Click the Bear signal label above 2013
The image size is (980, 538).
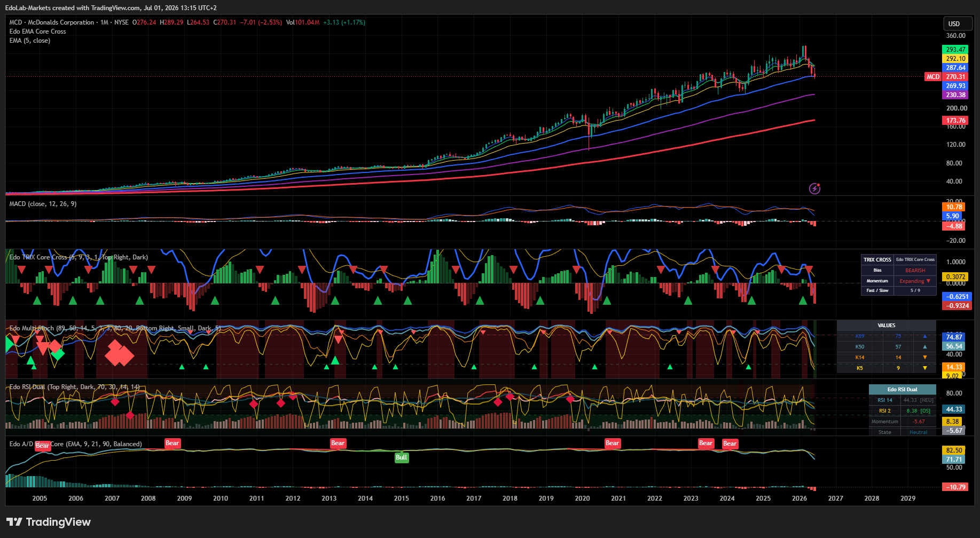[338, 443]
